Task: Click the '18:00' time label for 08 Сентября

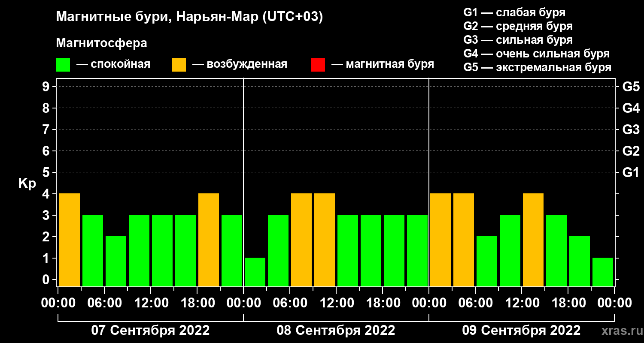Action: point(383,303)
